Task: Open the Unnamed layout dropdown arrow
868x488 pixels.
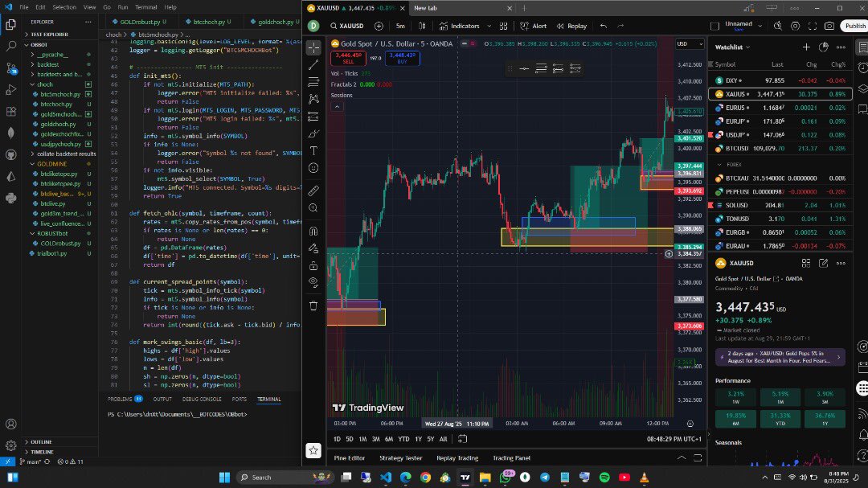Action: tap(759, 26)
